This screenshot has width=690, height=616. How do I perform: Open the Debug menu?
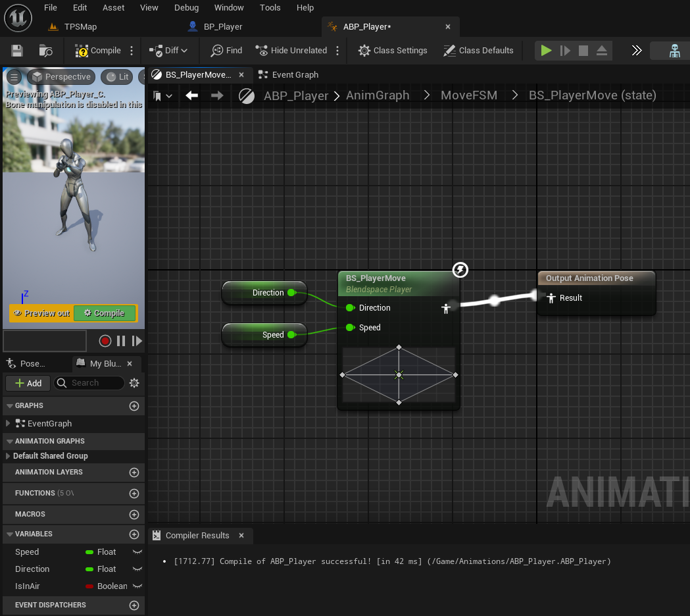point(187,7)
